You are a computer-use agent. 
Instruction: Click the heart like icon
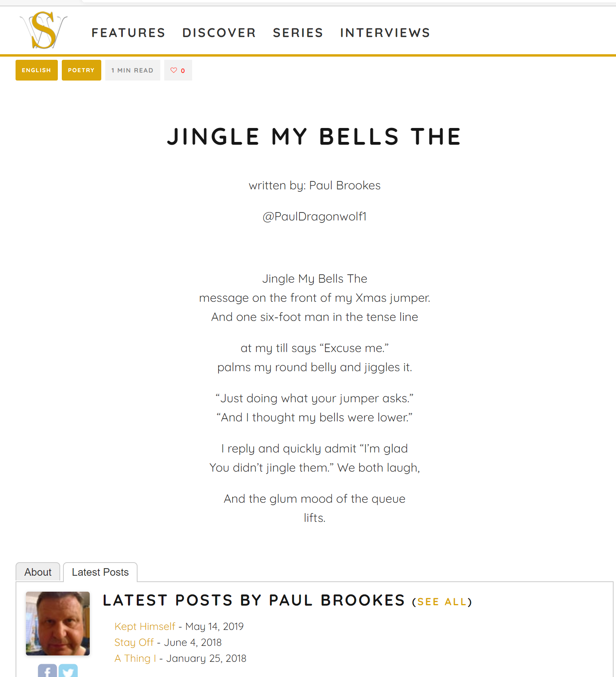click(173, 70)
